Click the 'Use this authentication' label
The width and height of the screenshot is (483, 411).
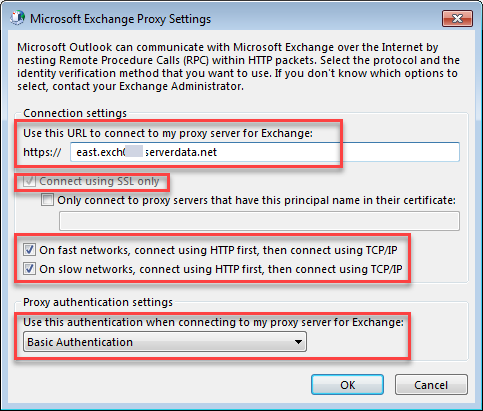coord(213,322)
